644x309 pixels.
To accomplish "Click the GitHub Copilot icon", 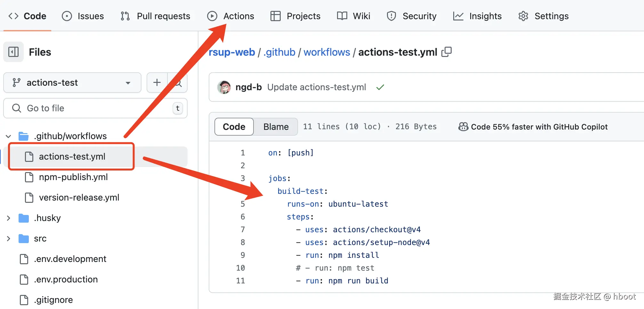I will pyautogui.click(x=463, y=127).
